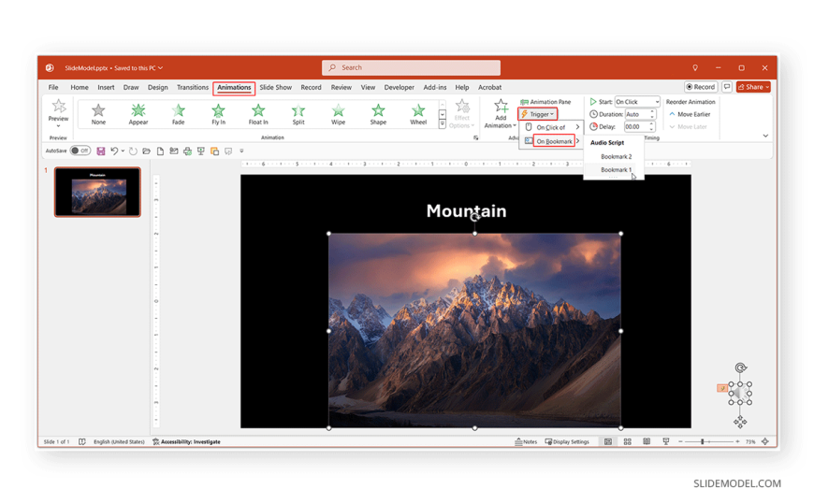Viewport: 814px width, 504px height.
Task: Click the lightbulb icon in title bar
Action: (x=695, y=68)
